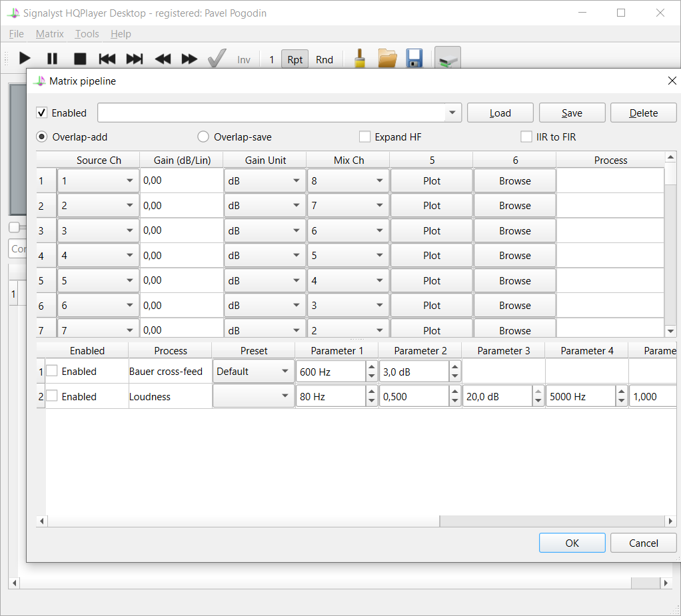The height and width of the screenshot is (616, 681).
Task: Toggle the Rpt repeat button
Action: [x=295, y=59]
